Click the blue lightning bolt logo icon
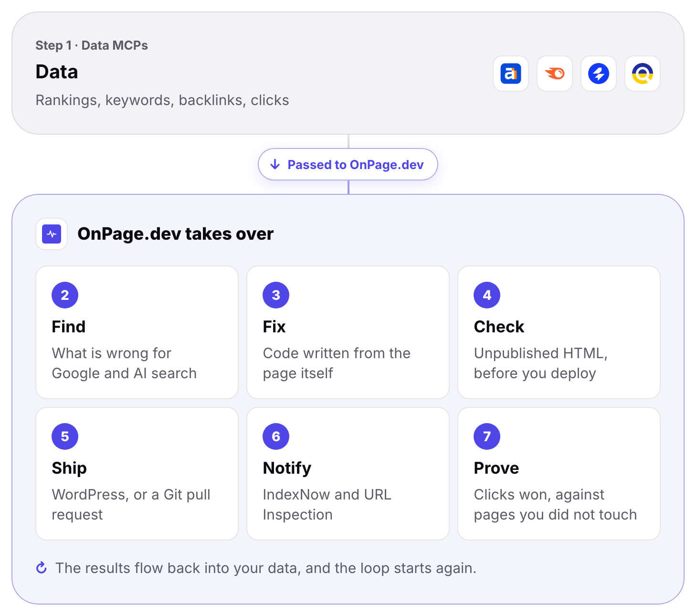This screenshot has height=616, width=697. click(598, 74)
